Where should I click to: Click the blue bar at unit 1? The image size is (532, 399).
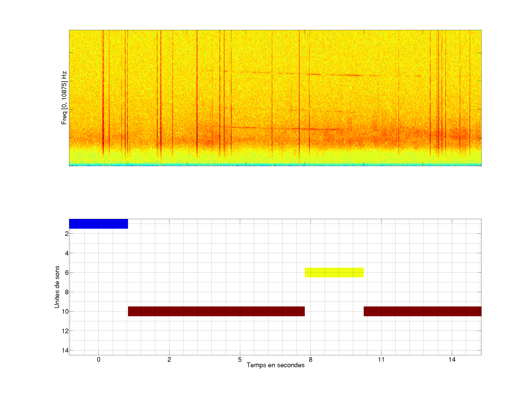pos(98,224)
